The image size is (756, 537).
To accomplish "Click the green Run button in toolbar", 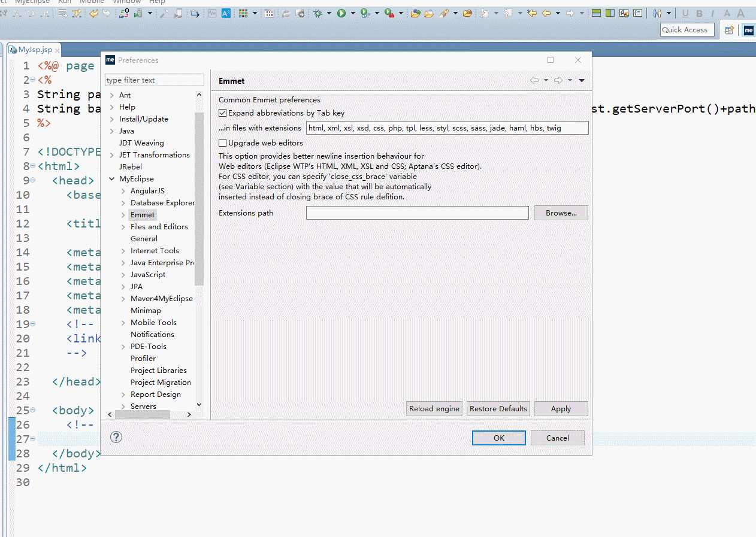I will click(341, 13).
